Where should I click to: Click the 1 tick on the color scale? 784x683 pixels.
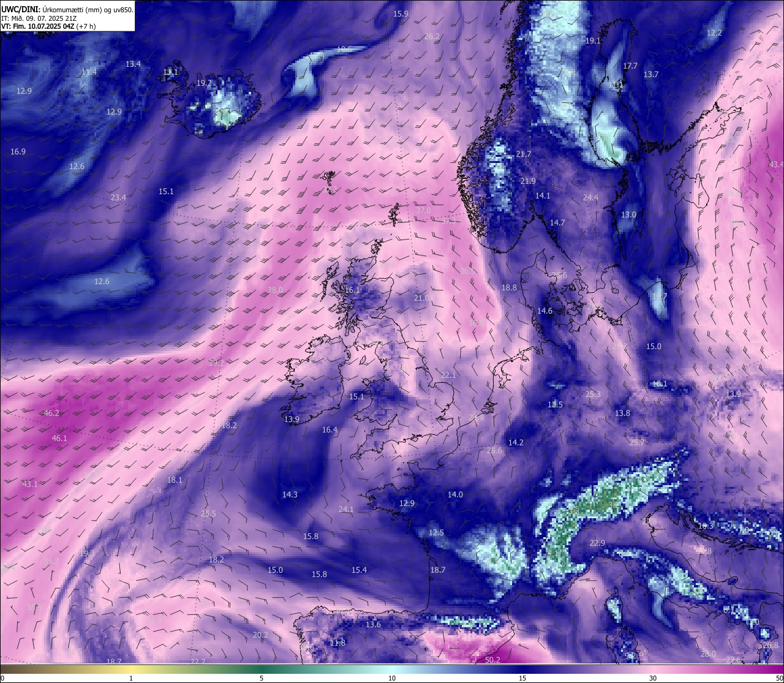pos(131,678)
